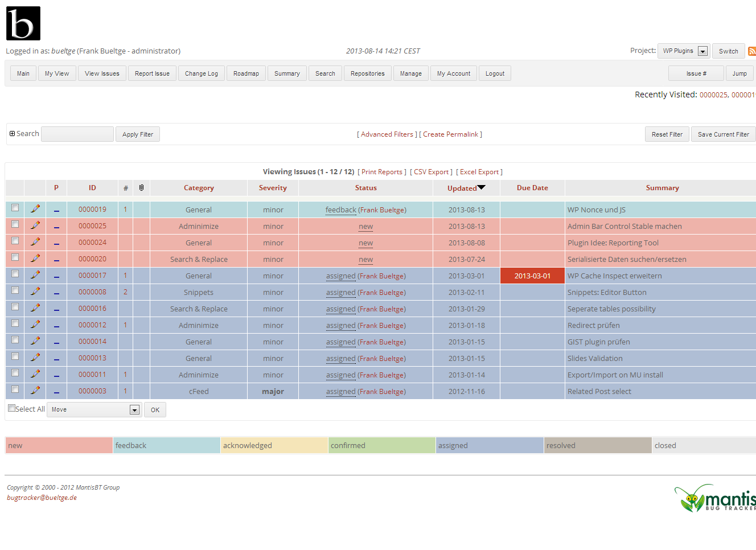Open the WP Plugins project dropdown

point(683,51)
